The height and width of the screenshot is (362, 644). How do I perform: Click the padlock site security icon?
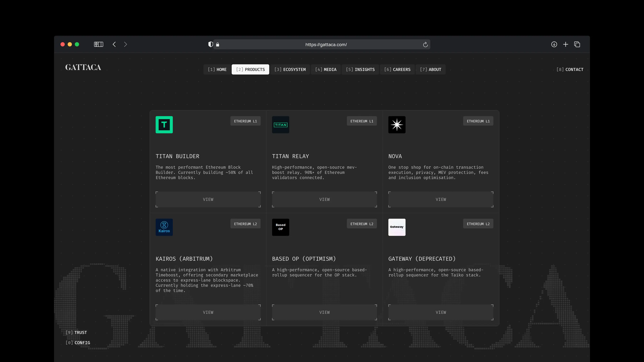(x=218, y=44)
